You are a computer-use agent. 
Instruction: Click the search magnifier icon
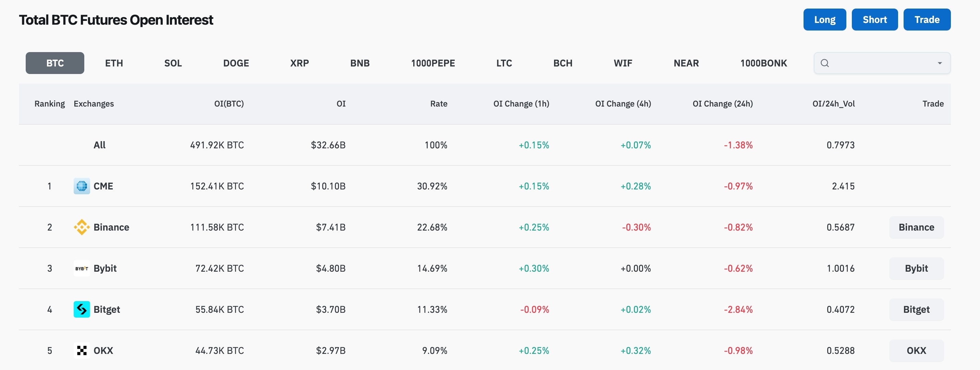[824, 63]
